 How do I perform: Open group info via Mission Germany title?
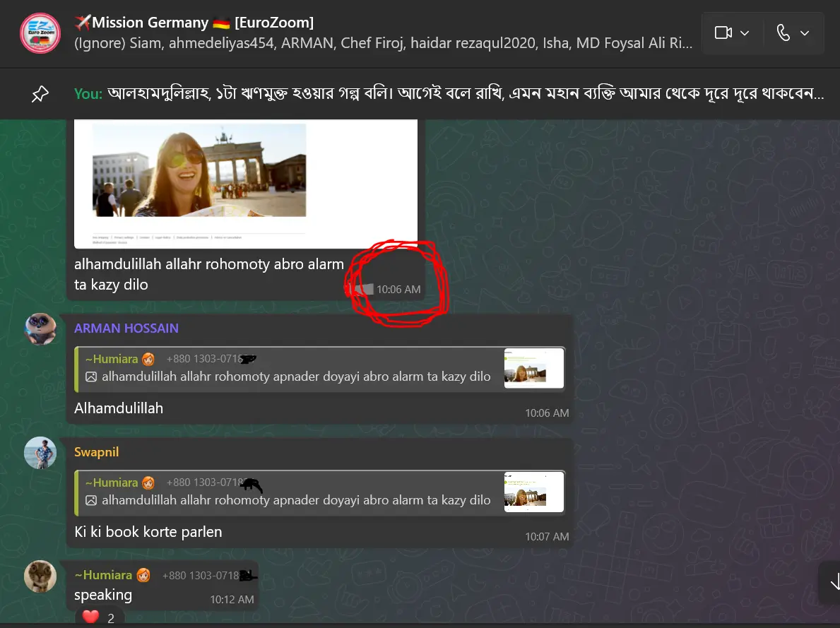[194, 23]
